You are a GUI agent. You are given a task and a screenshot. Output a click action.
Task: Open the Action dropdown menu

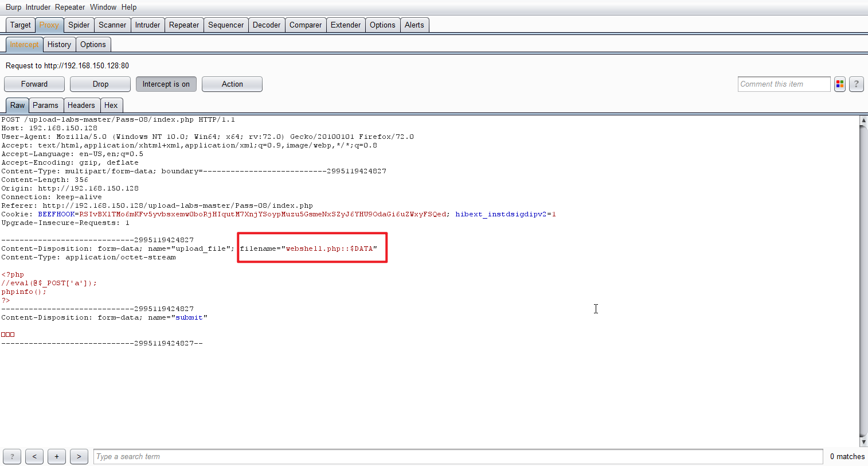[232, 84]
